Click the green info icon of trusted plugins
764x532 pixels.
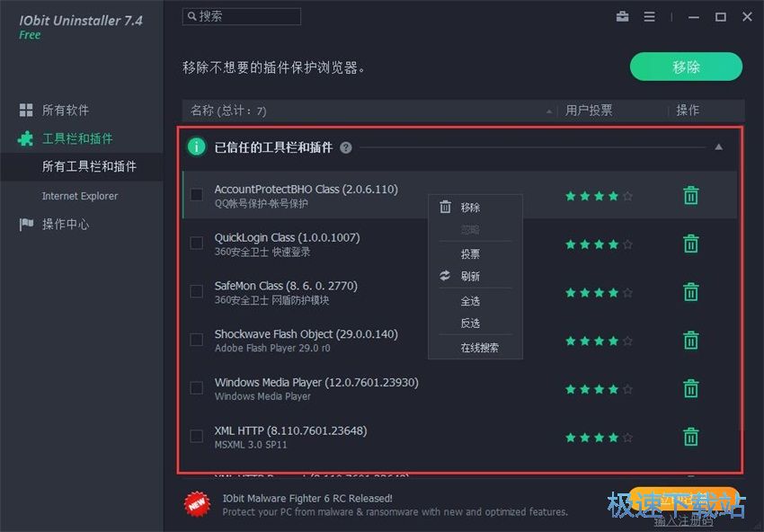[x=196, y=146]
